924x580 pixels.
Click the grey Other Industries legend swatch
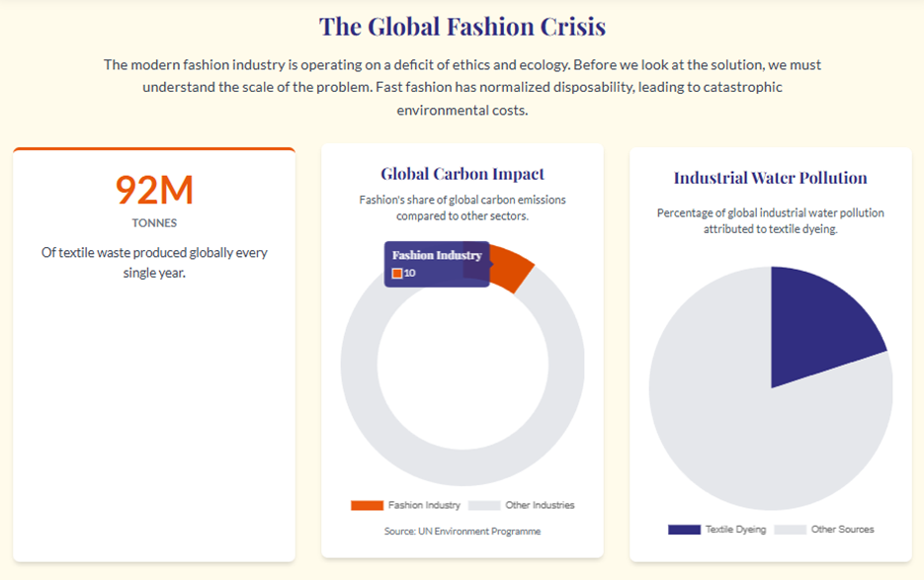484,505
